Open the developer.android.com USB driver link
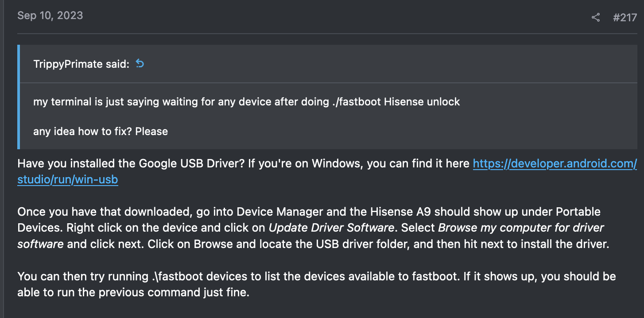Screen dimensions: 644x318 555,164
